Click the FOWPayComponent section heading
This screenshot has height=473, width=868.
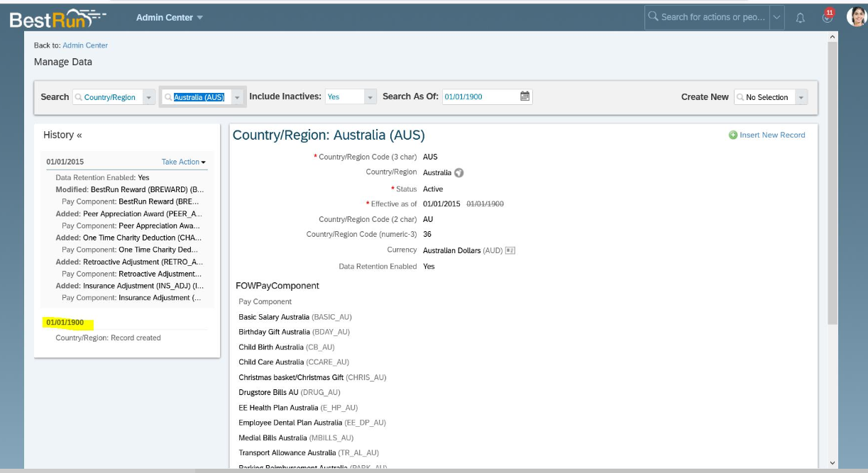point(278,286)
